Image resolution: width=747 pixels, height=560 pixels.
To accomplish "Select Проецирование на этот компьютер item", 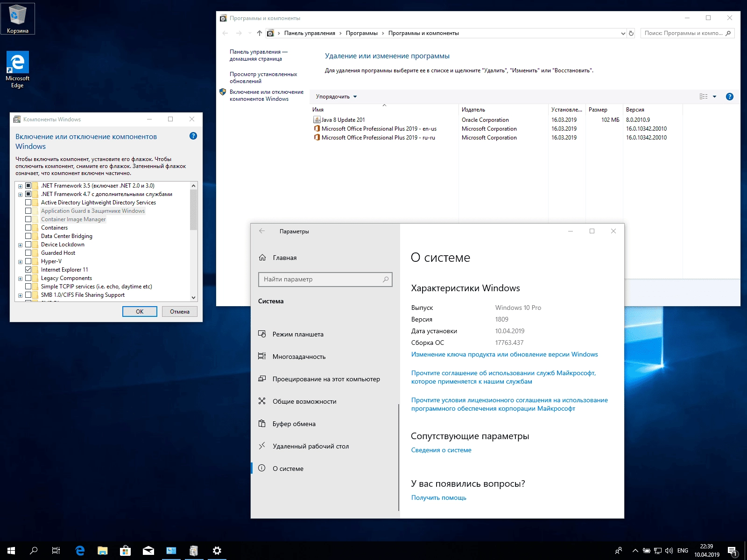I will click(x=324, y=379).
